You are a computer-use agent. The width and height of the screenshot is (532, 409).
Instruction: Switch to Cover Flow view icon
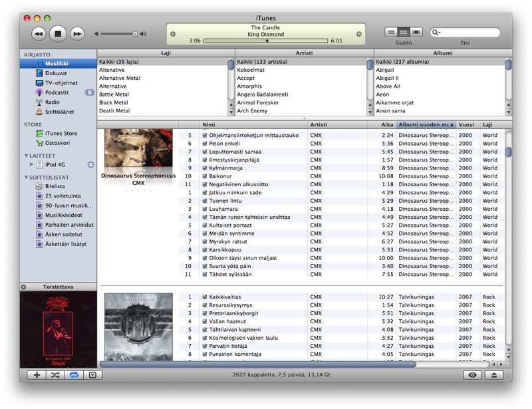point(416,32)
